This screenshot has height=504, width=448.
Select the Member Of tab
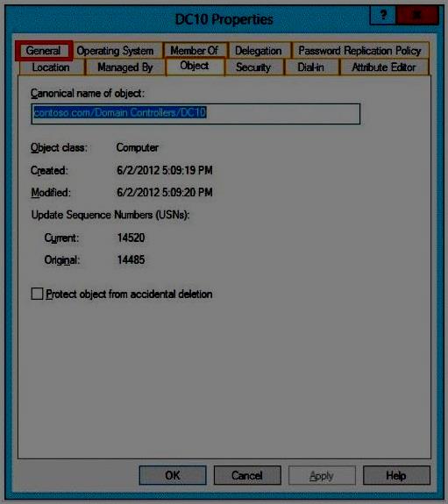(x=195, y=50)
